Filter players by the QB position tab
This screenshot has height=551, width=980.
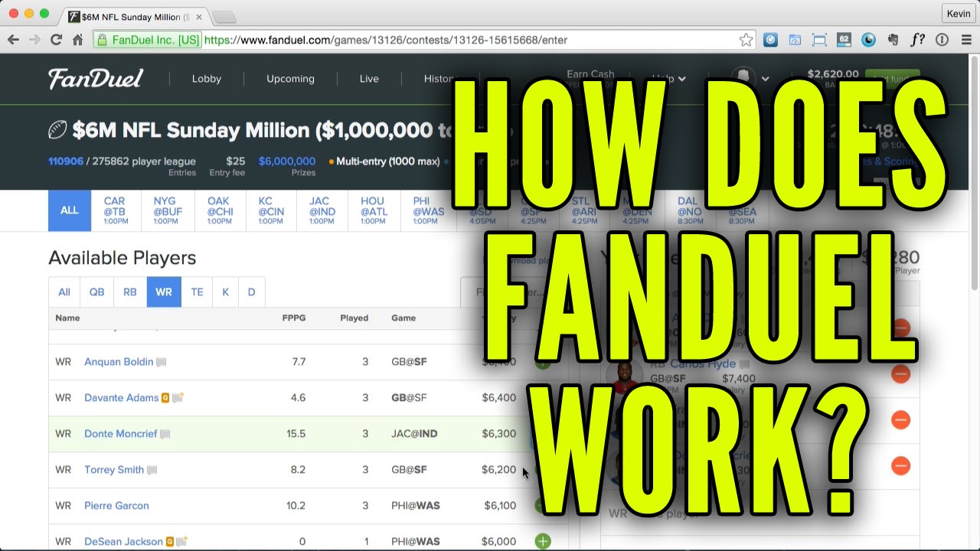click(97, 292)
